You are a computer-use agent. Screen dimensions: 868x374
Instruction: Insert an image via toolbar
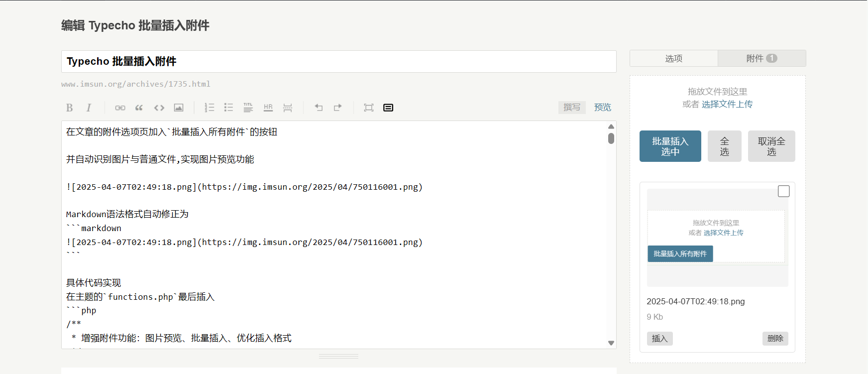(x=179, y=108)
